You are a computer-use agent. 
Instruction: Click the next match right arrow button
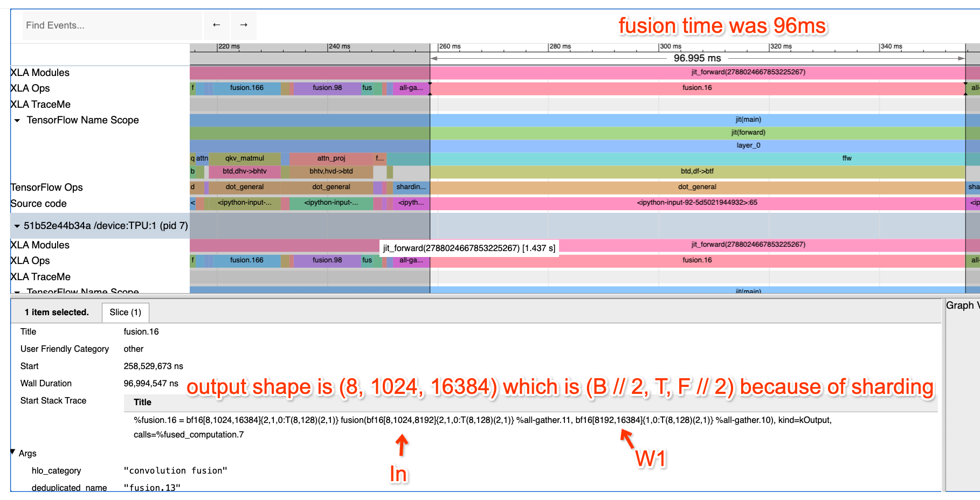pyautogui.click(x=244, y=25)
